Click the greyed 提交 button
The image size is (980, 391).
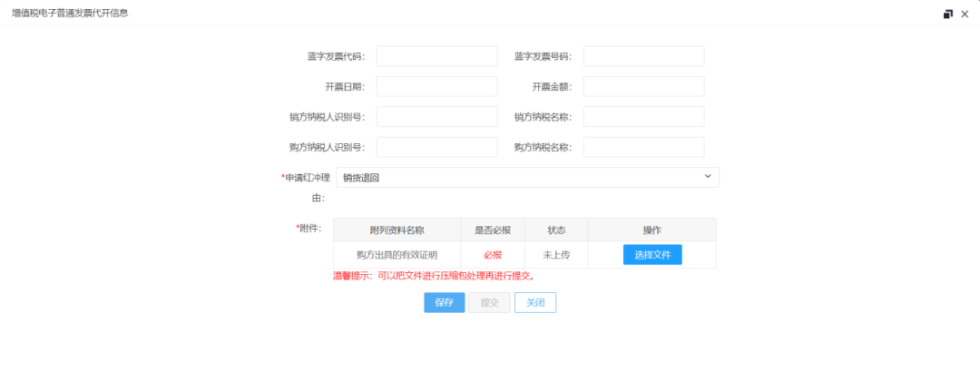coord(489,302)
